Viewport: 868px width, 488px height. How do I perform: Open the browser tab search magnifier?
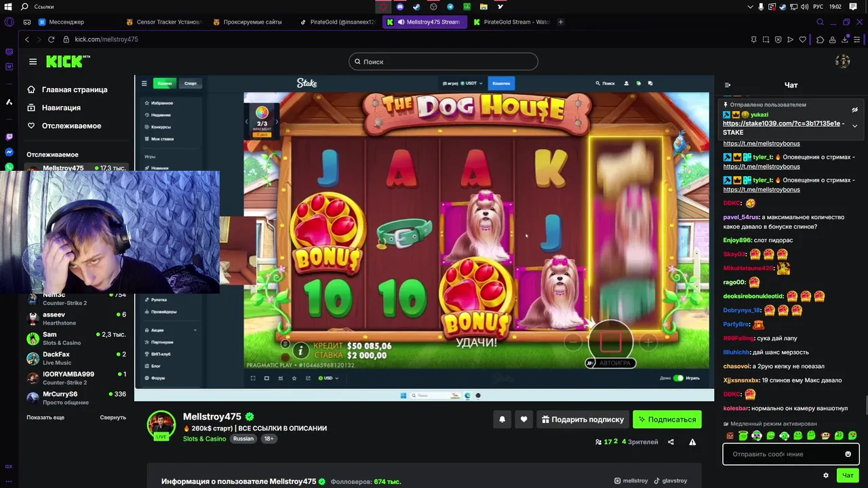(x=820, y=22)
